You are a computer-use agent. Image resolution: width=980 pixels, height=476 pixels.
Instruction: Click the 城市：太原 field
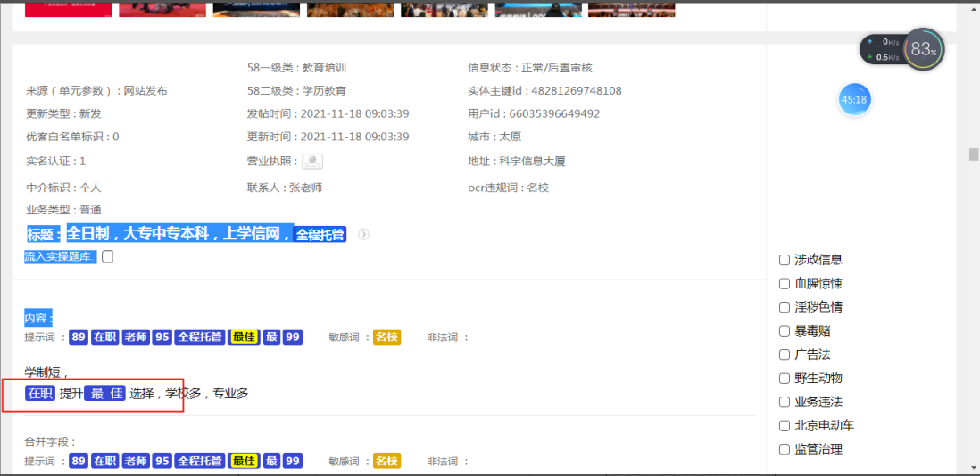pos(494,137)
